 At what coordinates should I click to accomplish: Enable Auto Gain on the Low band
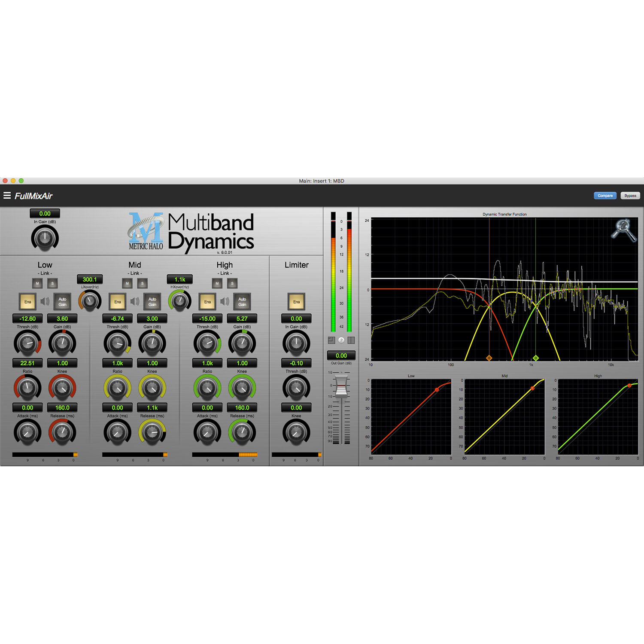tap(62, 301)
